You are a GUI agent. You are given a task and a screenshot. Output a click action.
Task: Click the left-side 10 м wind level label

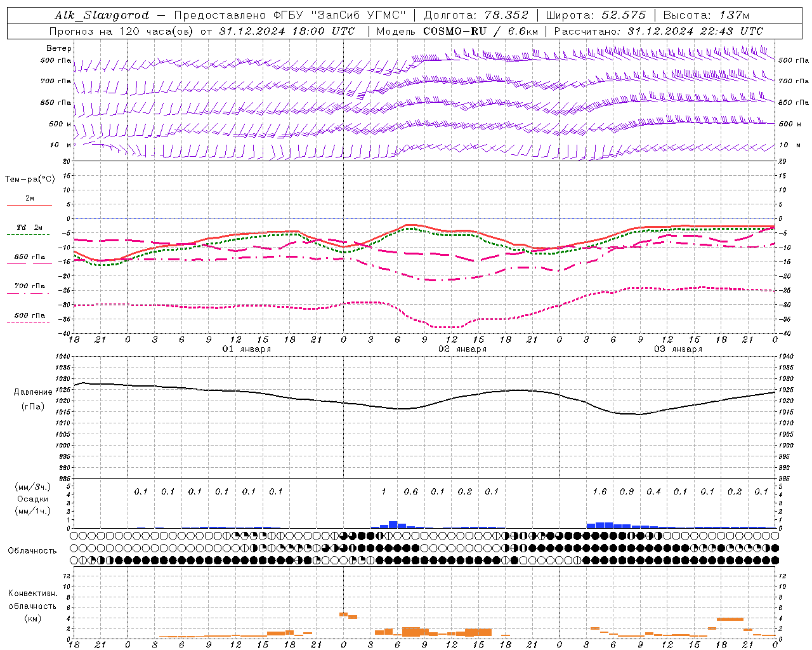(60, 145)
